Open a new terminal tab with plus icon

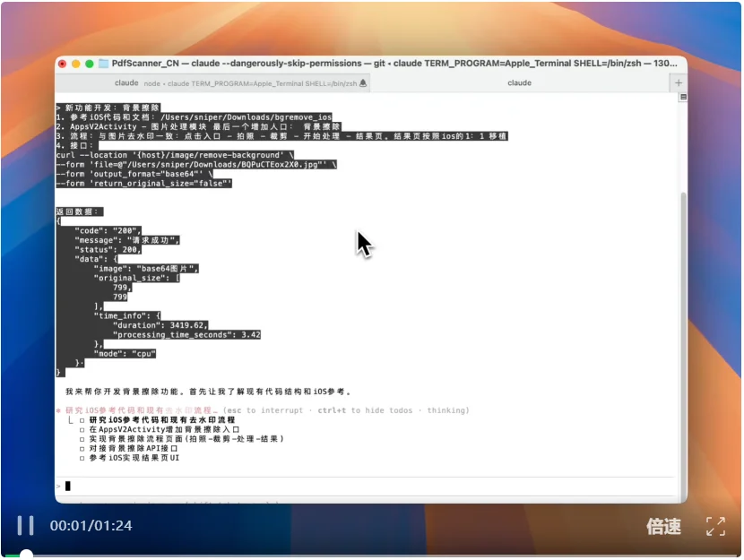tap(678, 82)
